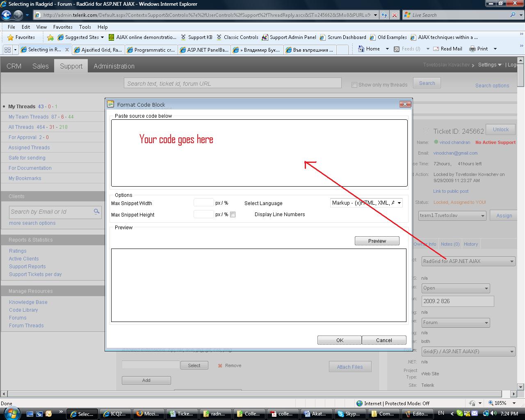Viewport: 525px width, 420px height.
Task: Click the Add to Favorites Bar icon
Action: click(x=50, y=37)
